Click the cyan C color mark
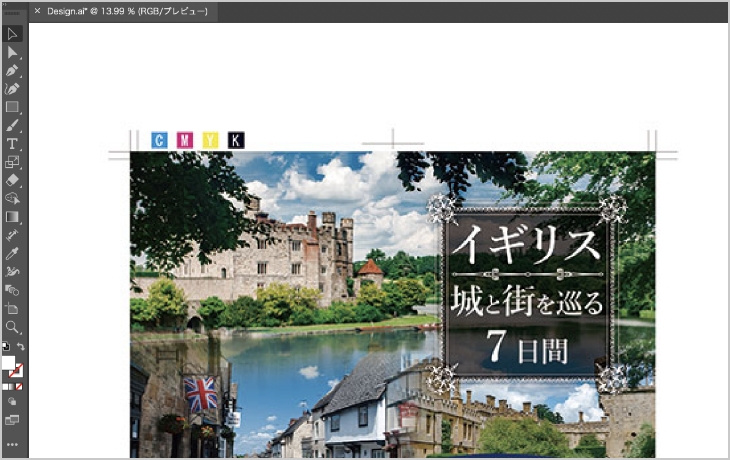 click(159, 140)
